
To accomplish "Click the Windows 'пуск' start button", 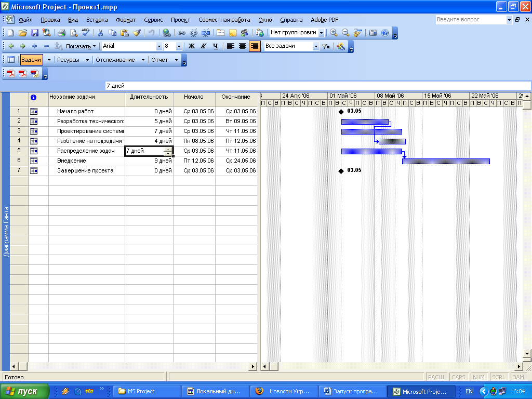I will point(24,392).
